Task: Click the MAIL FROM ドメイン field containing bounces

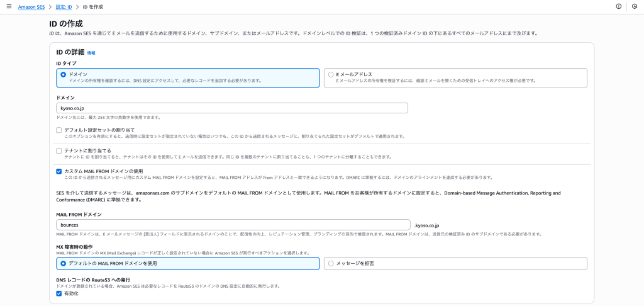Action: (x=233, y=225)
